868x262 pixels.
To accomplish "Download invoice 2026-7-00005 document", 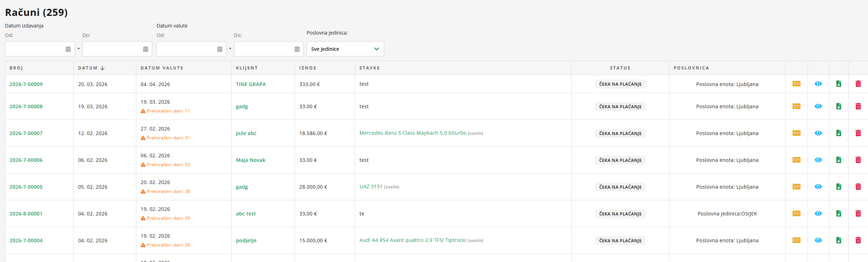I will (839, 187).
